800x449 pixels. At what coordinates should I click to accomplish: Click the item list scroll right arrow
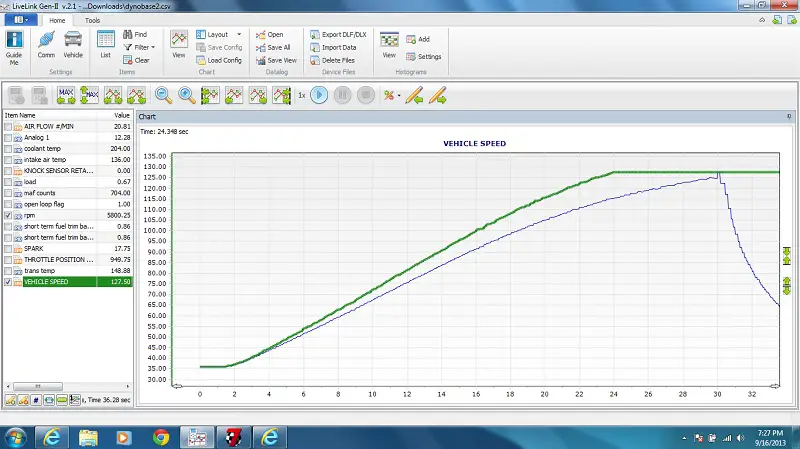[x=128, y=386]
